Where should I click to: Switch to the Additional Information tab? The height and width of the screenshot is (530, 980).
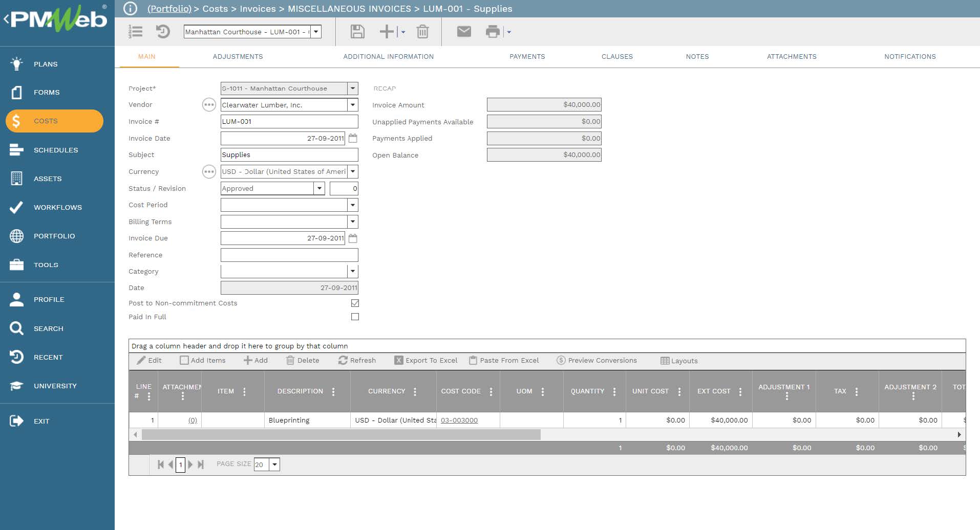point(388,57)
